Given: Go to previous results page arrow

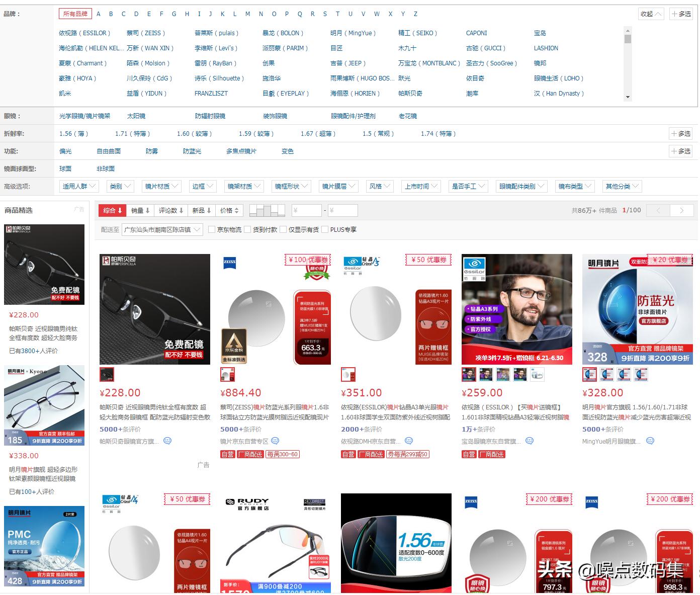Looking at the screenshot, I should [658, 211].
